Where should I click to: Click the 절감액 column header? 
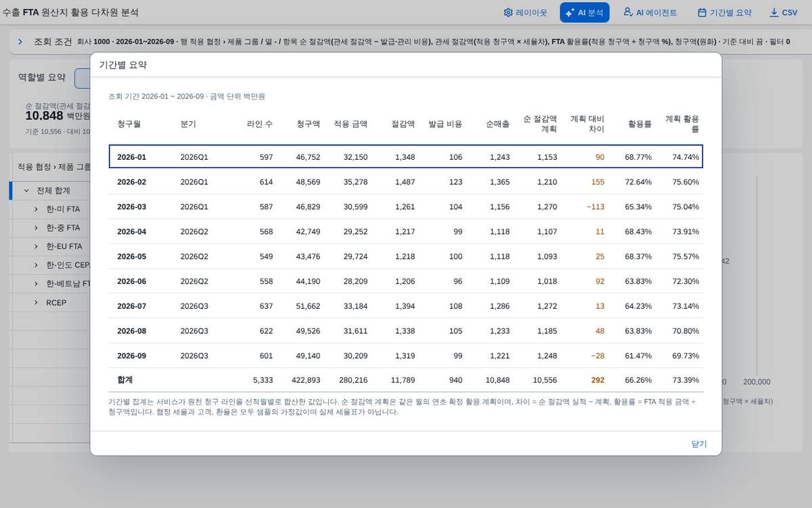coord(403,124)
